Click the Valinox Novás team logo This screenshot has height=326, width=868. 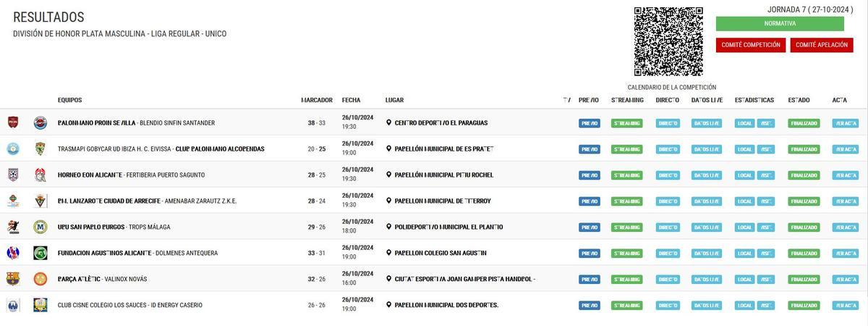click(41, 279)
